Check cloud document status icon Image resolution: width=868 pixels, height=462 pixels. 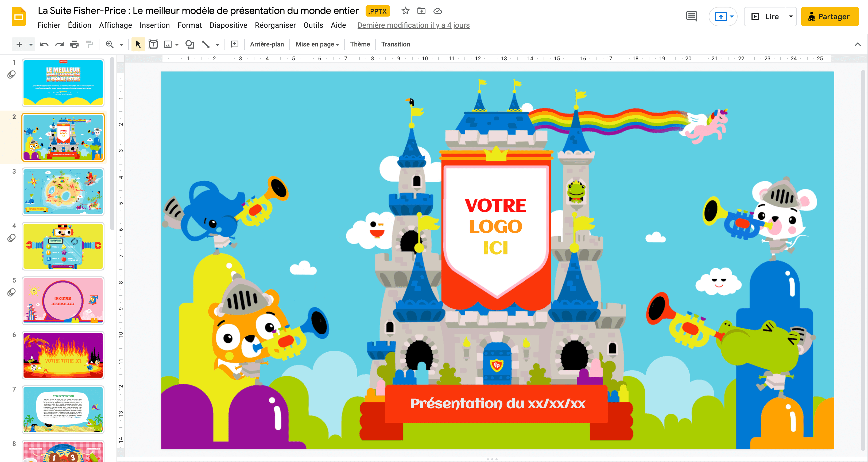click(x=437, y=11)
